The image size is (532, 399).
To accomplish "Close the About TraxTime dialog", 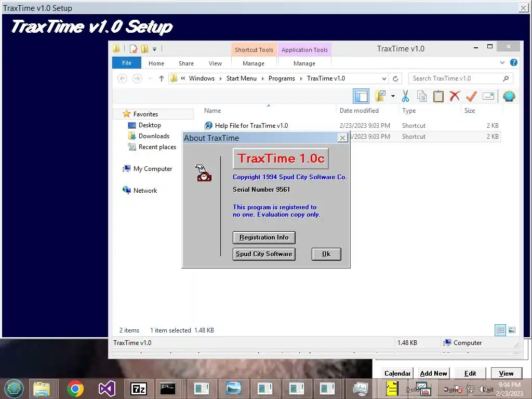I will pos(343,138).
